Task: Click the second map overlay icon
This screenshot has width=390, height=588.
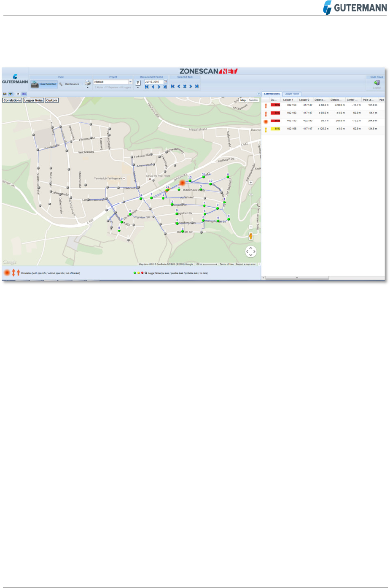Action: point(11,94)
